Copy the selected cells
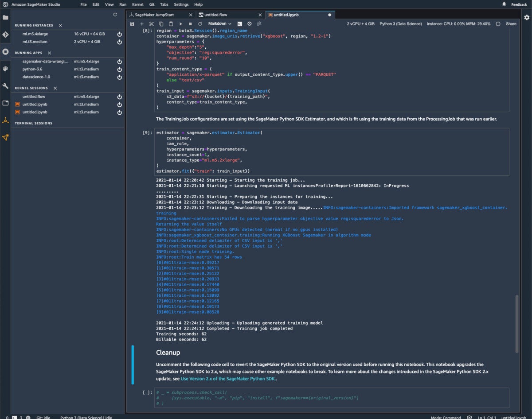Viewport: 532px width, 419px height. tap(160, 23)
